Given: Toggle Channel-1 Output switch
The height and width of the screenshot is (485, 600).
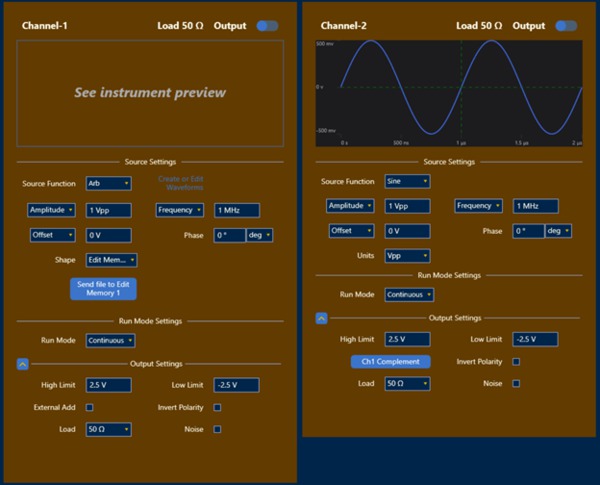Looking at the screenshot, I should 267,25.
